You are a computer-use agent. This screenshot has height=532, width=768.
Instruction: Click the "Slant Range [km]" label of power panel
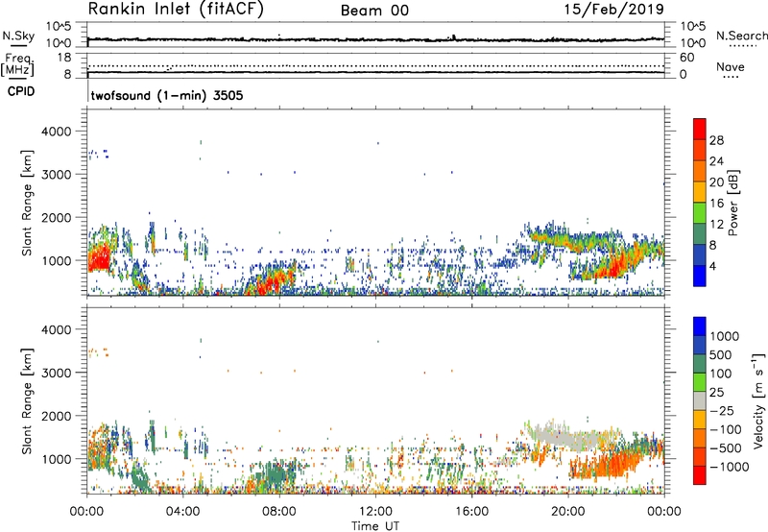[27, 204]
